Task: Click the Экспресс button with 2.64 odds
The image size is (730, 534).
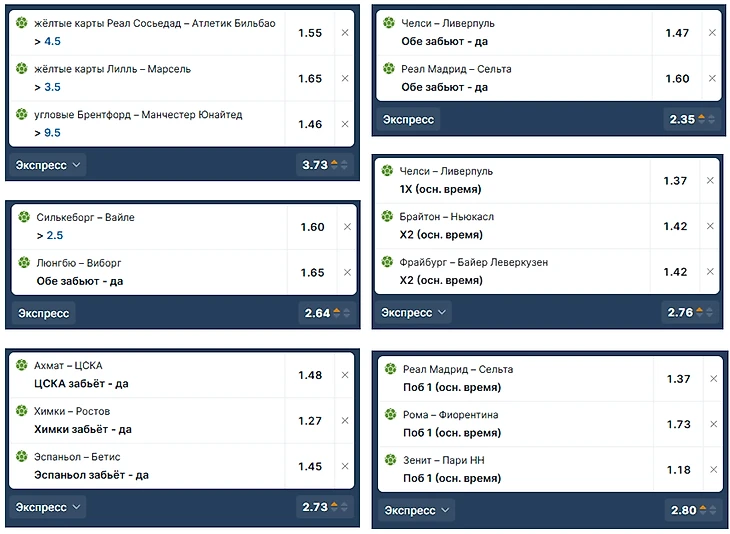Action: pyautogui.click(x=43, y=313)
